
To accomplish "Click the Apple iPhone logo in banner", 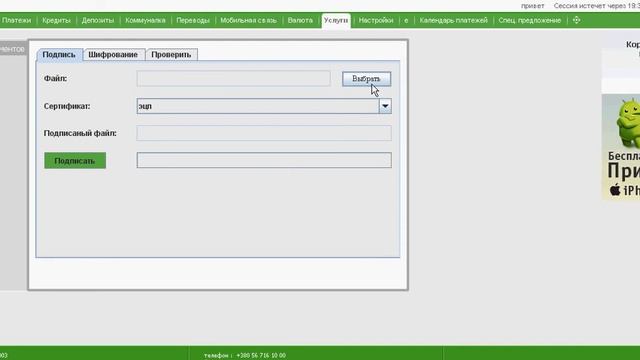I will [615, 189].
